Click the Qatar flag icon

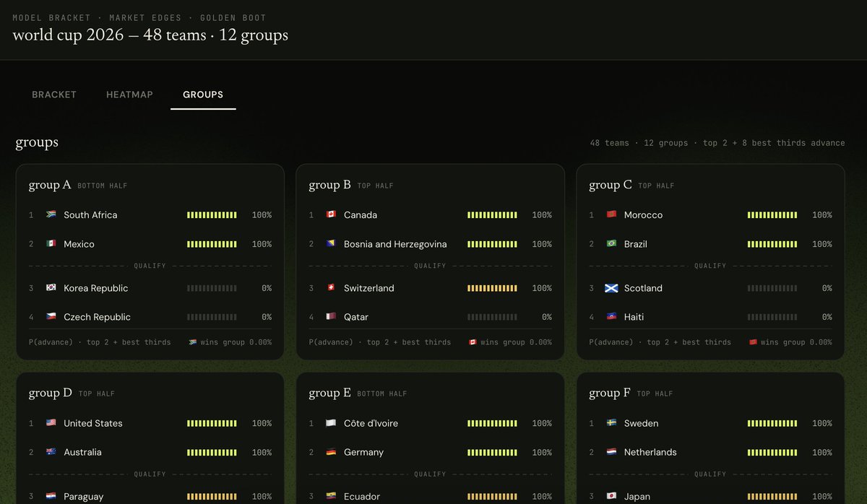pyautogui.click(x=332, y=317)
